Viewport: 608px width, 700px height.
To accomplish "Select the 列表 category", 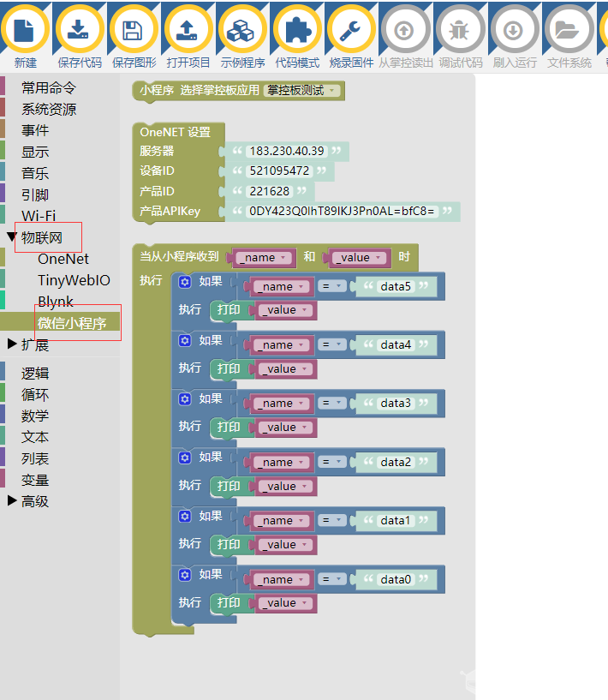I will [x=35, y=458].
